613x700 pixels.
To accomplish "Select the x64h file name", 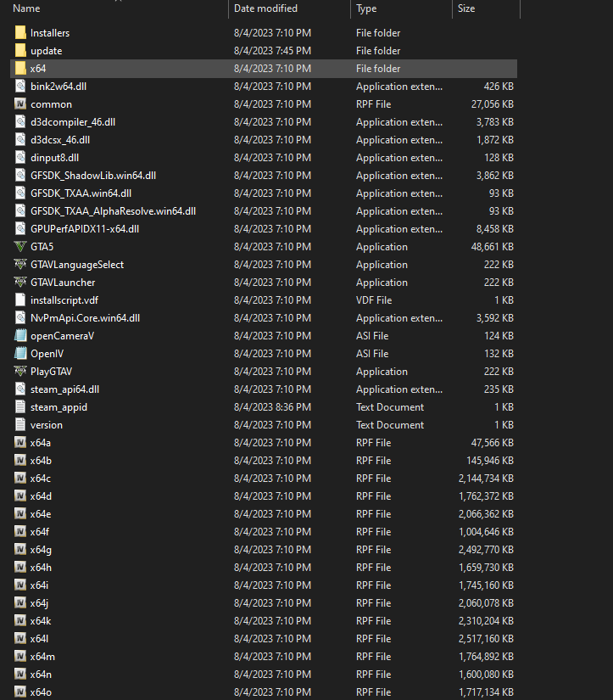I will (x=41, y=568).
